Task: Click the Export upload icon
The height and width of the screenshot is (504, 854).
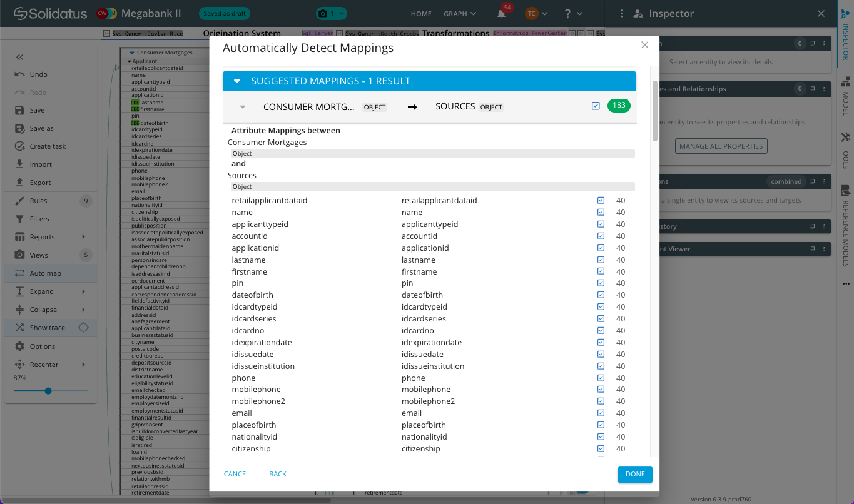Action: coord(19,183)
